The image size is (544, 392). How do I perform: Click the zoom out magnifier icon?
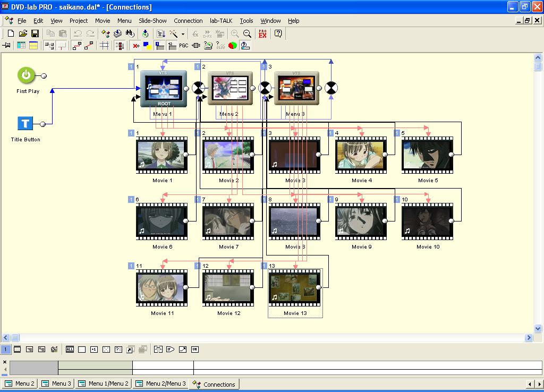tap(247, 33)
